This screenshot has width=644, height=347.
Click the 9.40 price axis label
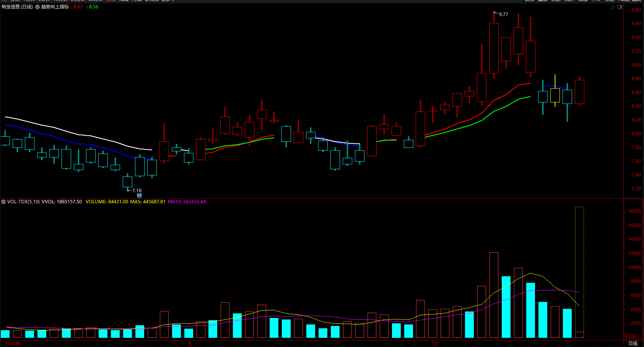tap(636, 37)
